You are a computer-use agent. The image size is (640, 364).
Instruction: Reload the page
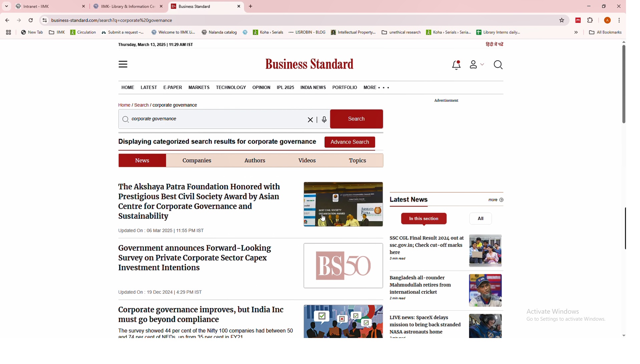coord(31,20)
